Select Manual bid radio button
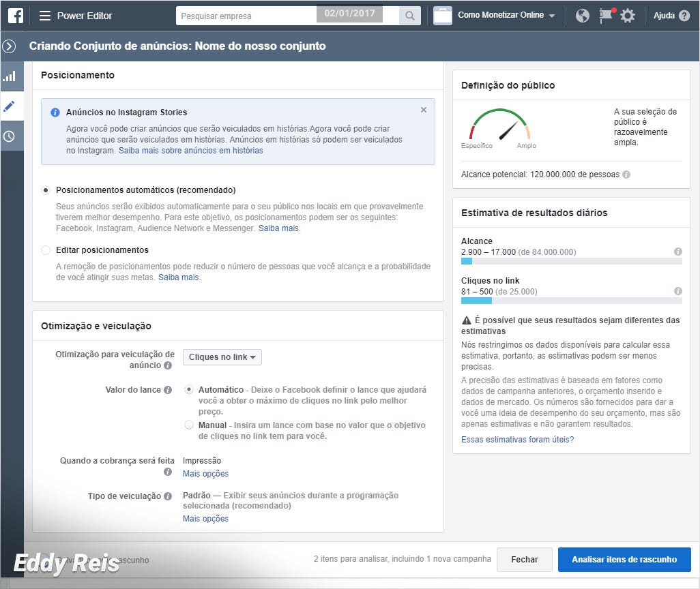The height and width of the screenshot is (589, 700). coord(189,425)
